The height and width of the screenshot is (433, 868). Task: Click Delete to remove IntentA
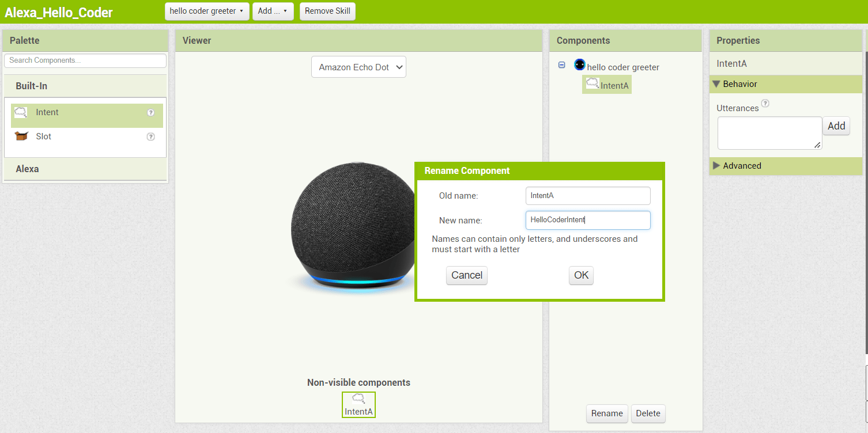(648, 413)
